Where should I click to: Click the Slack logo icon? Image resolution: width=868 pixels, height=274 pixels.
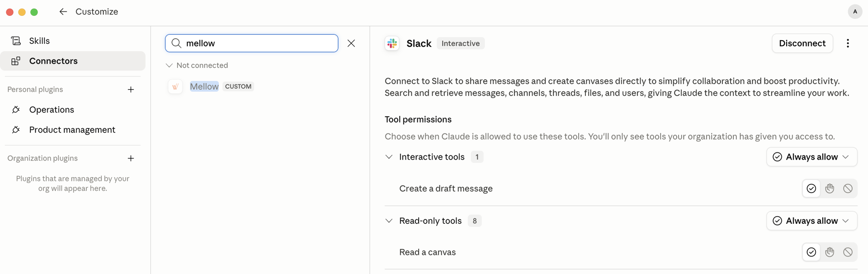[392, 43]
